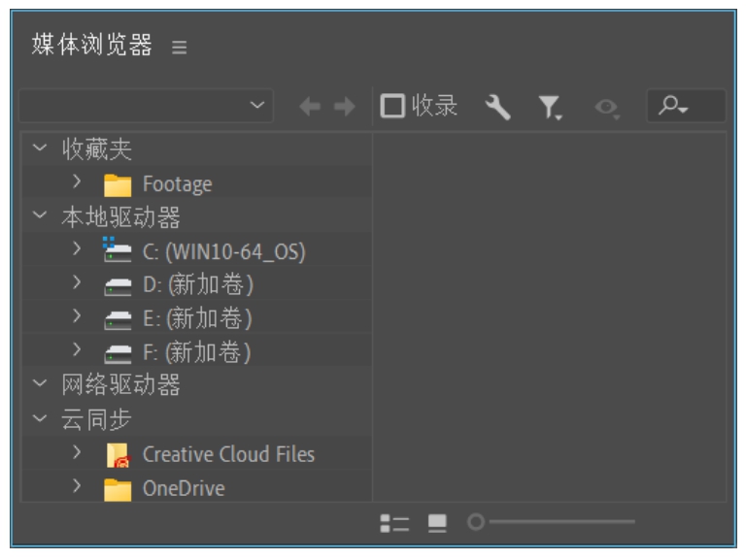Select the OneDrive folder entry

click(183, 488)
